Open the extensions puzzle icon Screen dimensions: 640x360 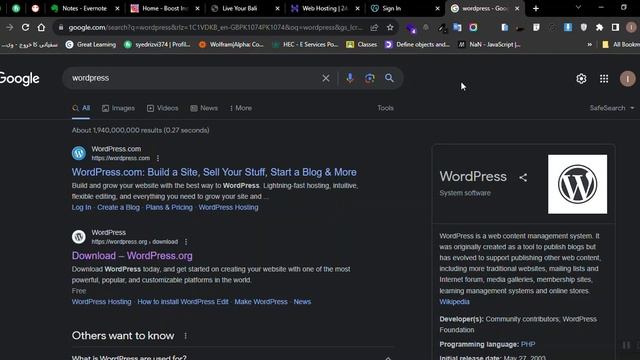(x=599, y=27)
